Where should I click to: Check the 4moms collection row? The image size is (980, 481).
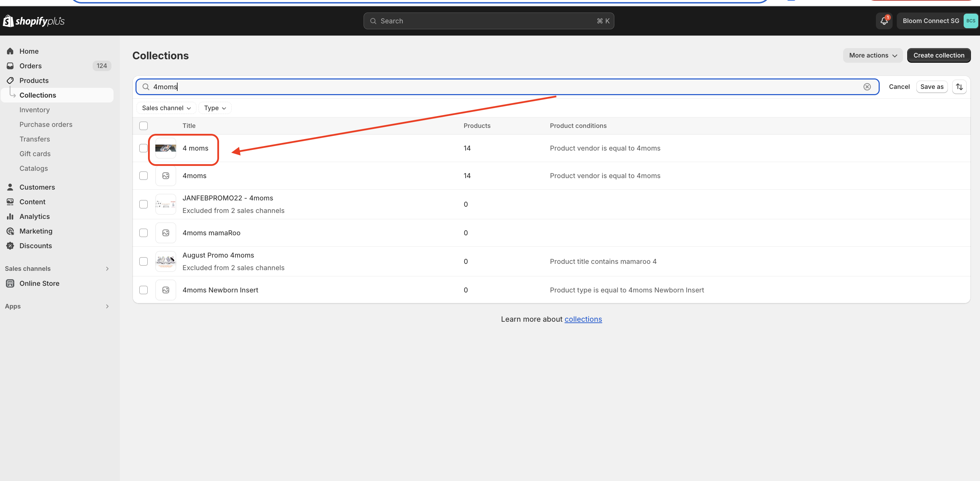143,176
